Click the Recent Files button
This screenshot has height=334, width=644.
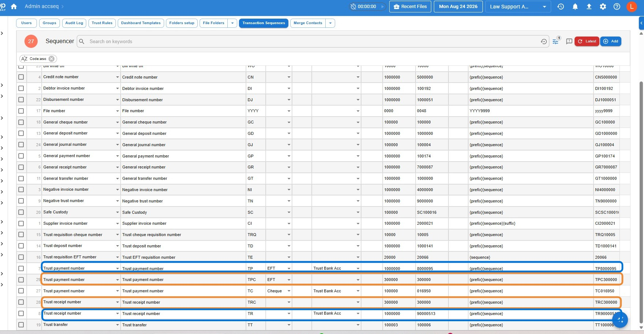tap(410, 7)
